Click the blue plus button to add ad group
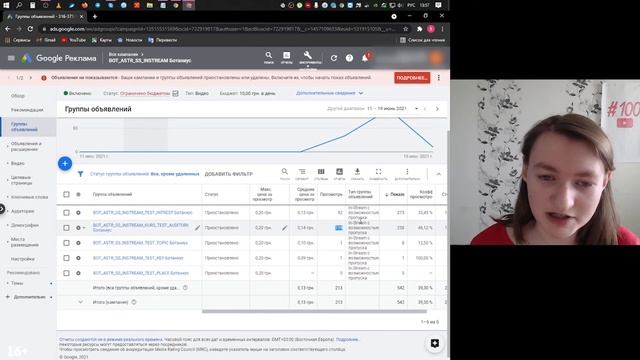 65,164
